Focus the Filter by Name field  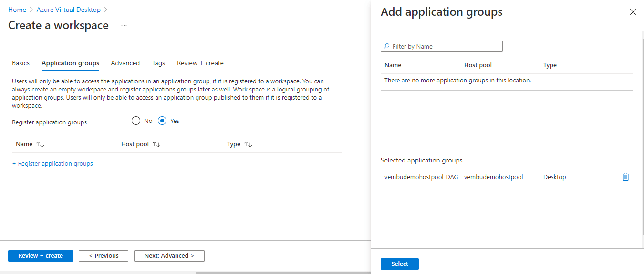tap(442, 46)
